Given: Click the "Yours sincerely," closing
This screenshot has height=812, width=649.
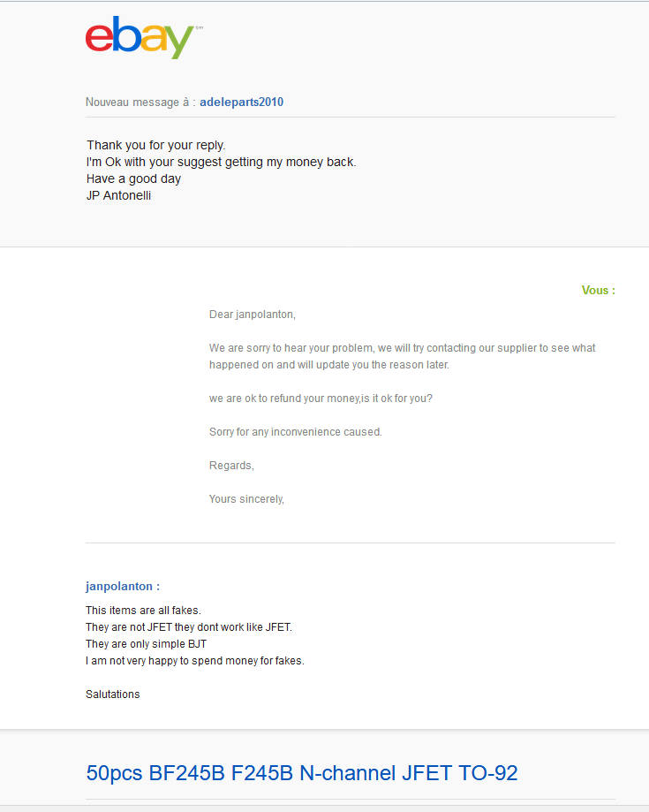Looking at the screenshot, I should click(246, 499).
